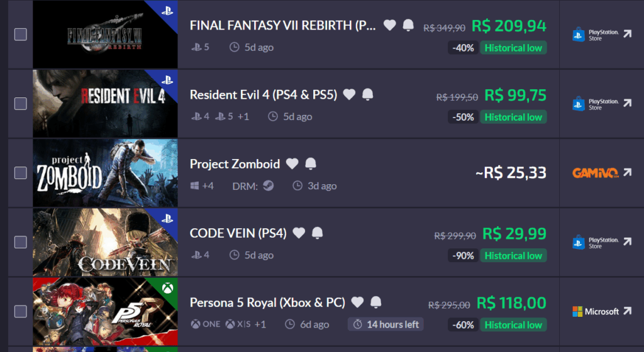
Task: Tick the checkbox for Final Fantasy VII Rebirth
Action: 21,34
